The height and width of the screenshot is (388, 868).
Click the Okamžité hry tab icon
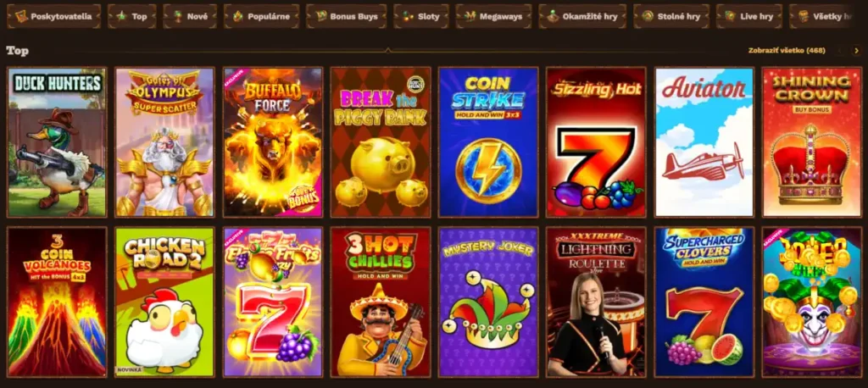tap(553, 17)
